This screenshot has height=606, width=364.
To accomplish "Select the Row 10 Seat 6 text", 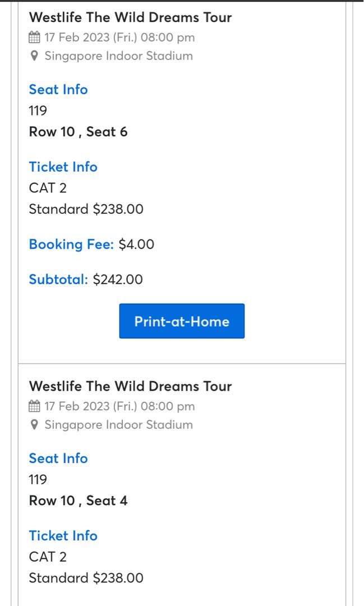I will pyautogui.click(x=78, y=132).
